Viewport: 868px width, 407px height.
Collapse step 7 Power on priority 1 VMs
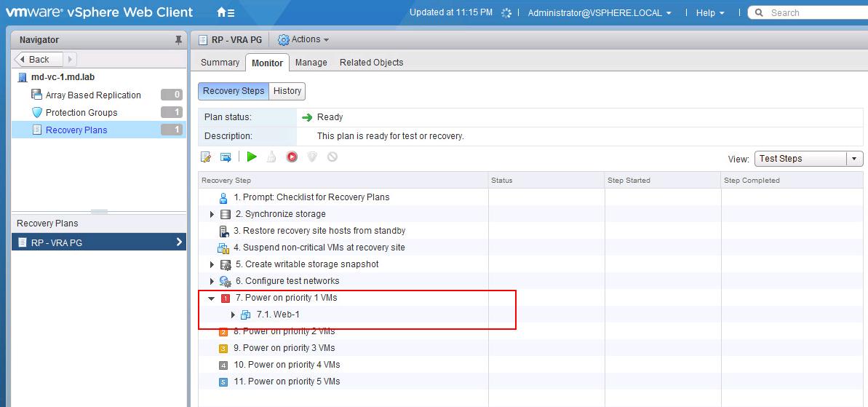pyautogui.click(x=212, y=299)
